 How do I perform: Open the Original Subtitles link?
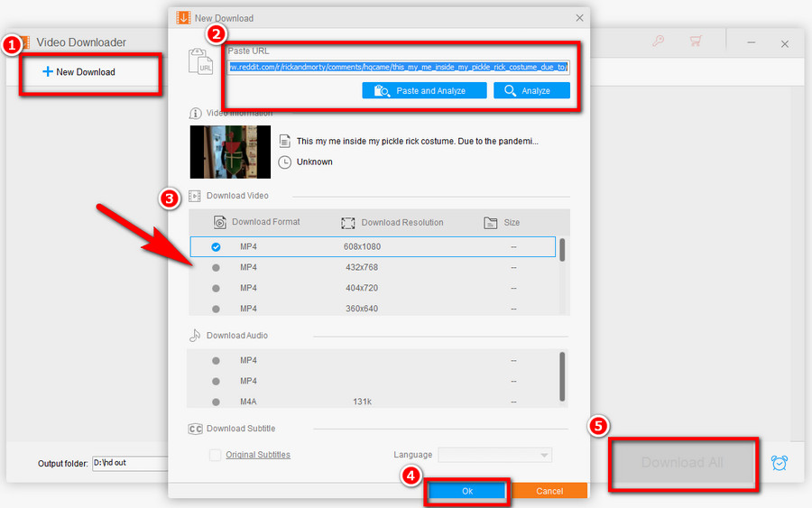click(258, 455)
